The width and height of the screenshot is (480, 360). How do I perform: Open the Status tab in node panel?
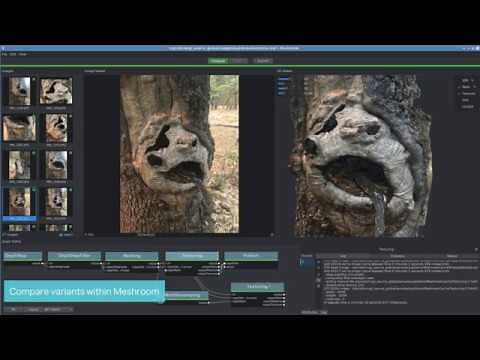click(452, 256)
